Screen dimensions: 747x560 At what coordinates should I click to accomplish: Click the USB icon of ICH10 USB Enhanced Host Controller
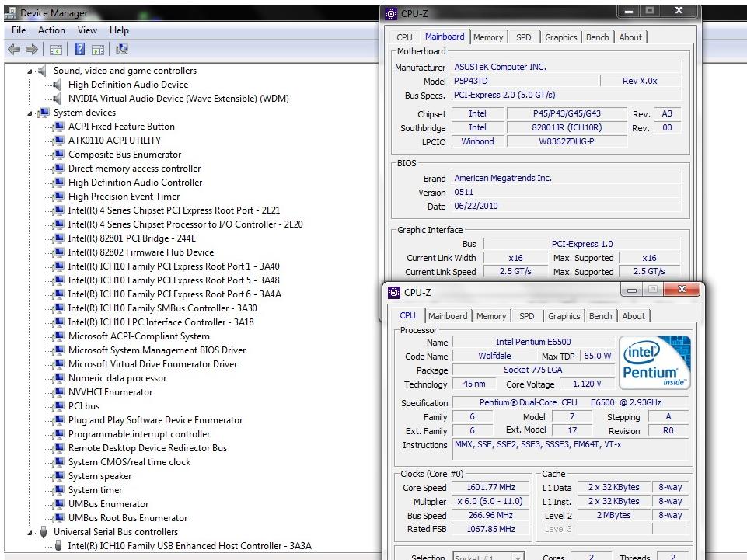(x=58, y=546)
